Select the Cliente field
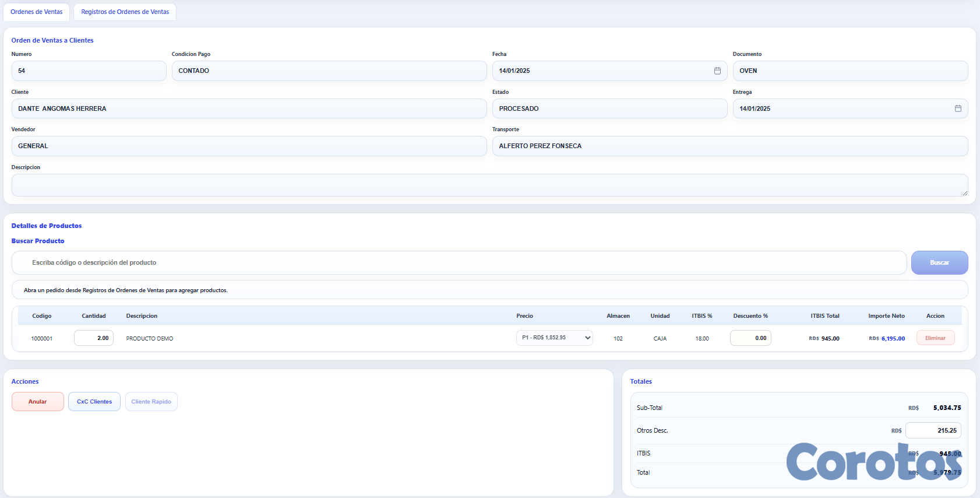Image resolution: width=980 pixels, height=498 pixels. 249,108
